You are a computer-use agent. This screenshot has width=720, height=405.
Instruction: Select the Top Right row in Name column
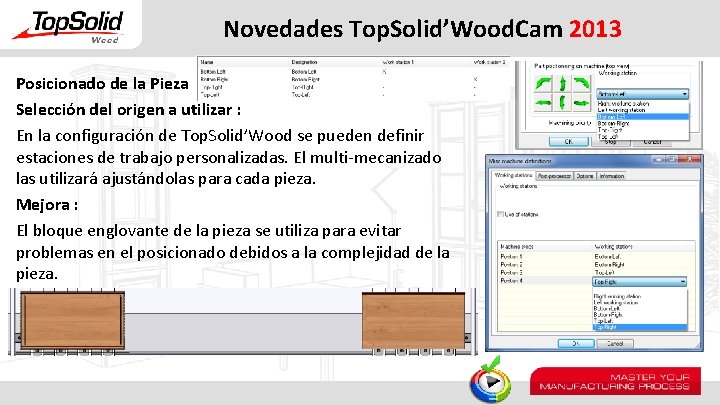212,87
